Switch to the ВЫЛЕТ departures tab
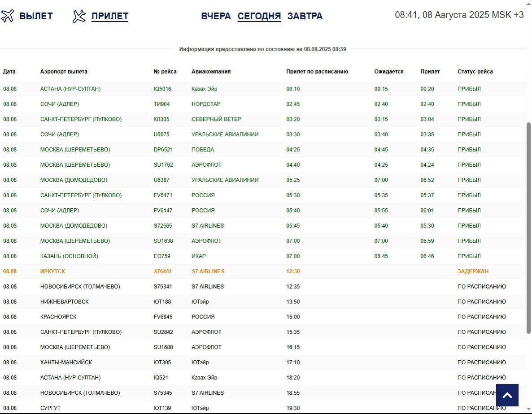The width and height of the screenshot is (532, 414). tap(36, 16)
